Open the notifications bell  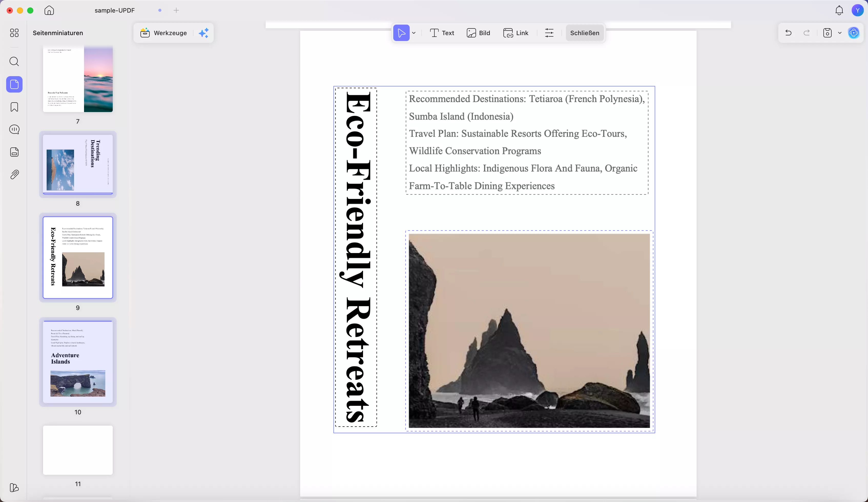(x=839, y=10)
